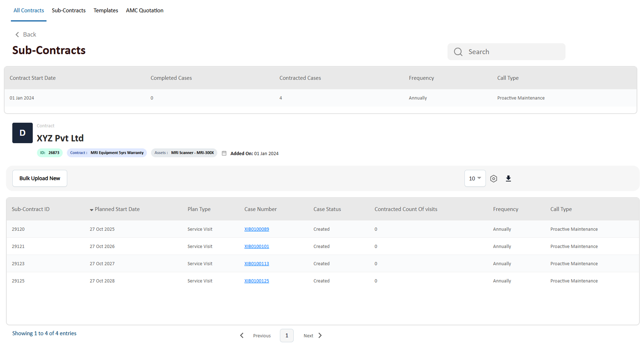Click the Back arrow icon

coord(17,35)
